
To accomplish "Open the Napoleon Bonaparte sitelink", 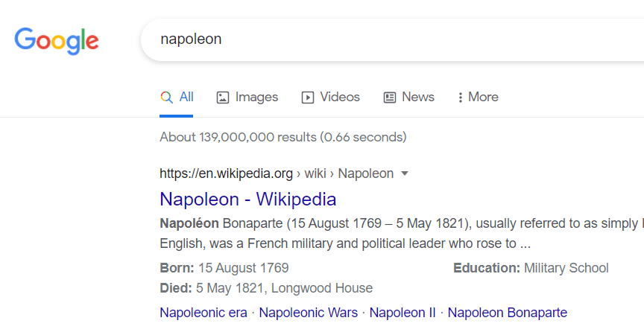I will [507, 313].
